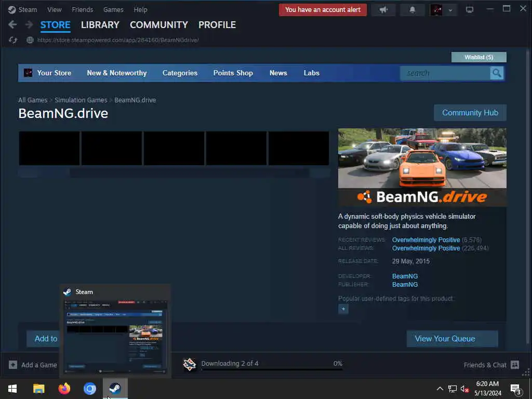
Task: Click the Add to button
Action: tap(43, 339)
